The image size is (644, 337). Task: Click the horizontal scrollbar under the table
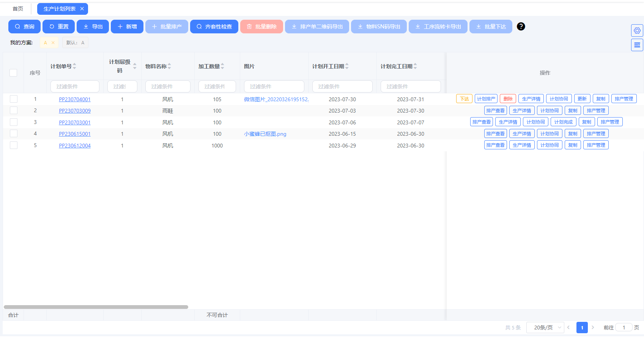tap(96, 307)
